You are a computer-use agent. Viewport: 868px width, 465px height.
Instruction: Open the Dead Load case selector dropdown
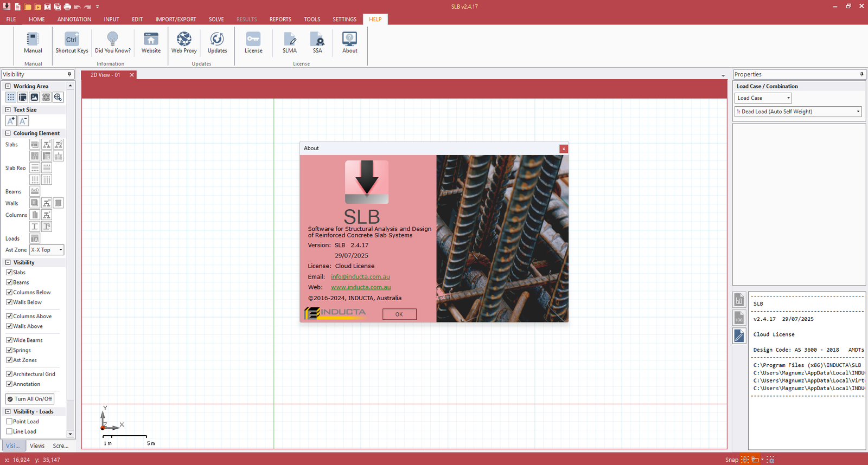pos(798,112)
